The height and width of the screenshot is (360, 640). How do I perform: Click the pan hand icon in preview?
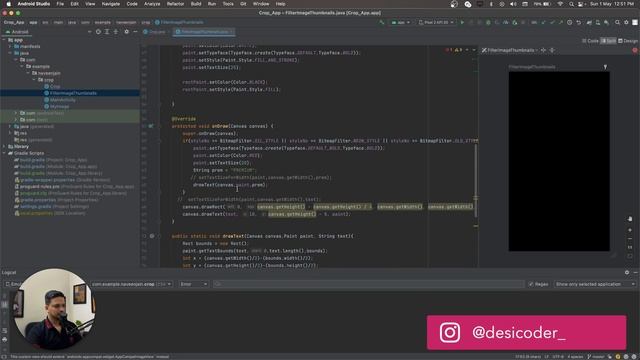tap(630, 219)
